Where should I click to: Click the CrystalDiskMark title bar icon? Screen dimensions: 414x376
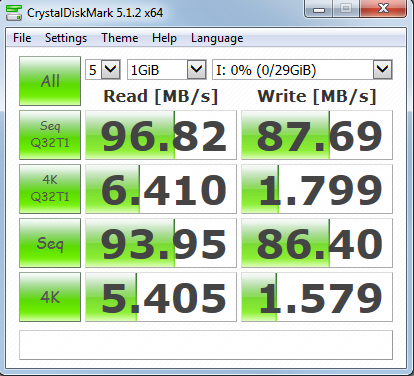pos(14,13)
